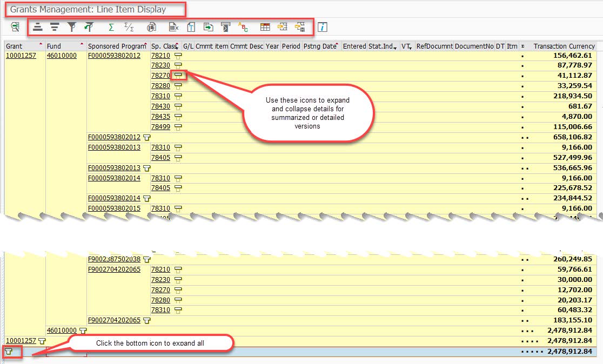The height and width of the screenshot is (364, 603).
Task: Select the Stat.Ind. column header
Action: pyautogui.click(x=383, y=46)
